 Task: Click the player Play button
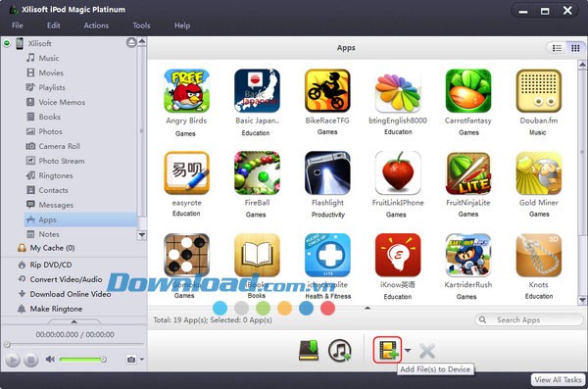(13, 361)
